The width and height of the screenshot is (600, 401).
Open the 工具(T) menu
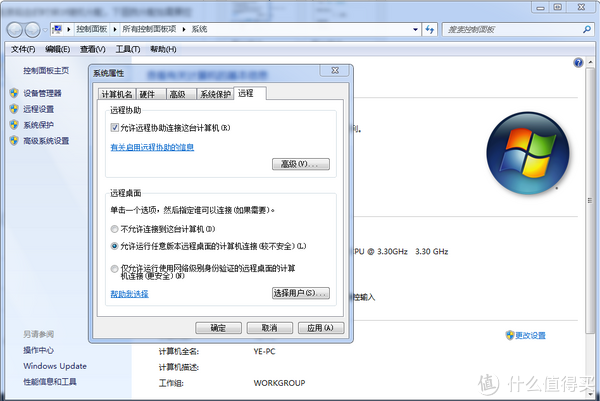pos(128,49)
